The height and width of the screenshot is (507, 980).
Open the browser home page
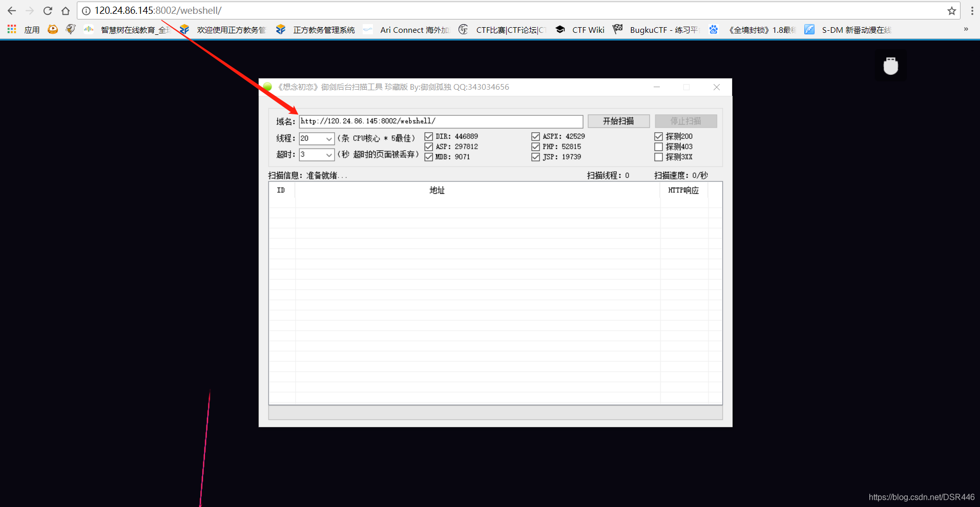66,11
